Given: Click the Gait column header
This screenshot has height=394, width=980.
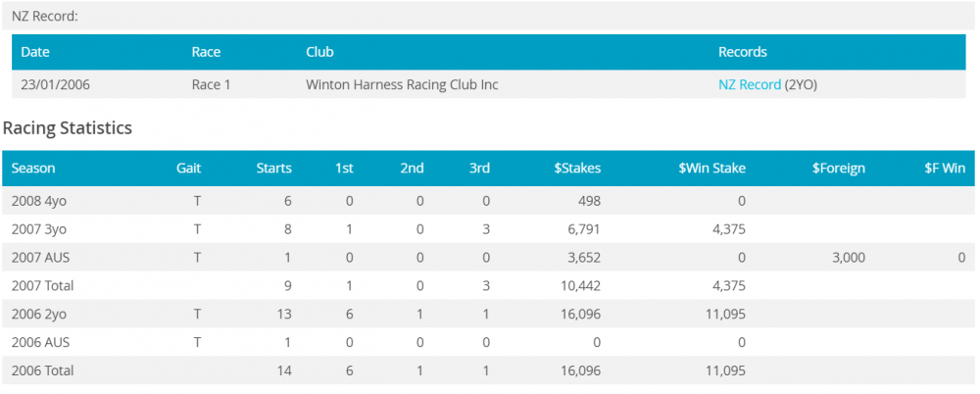Looking at the screenshot, I should pyautogui.click(x=188, y=168).
